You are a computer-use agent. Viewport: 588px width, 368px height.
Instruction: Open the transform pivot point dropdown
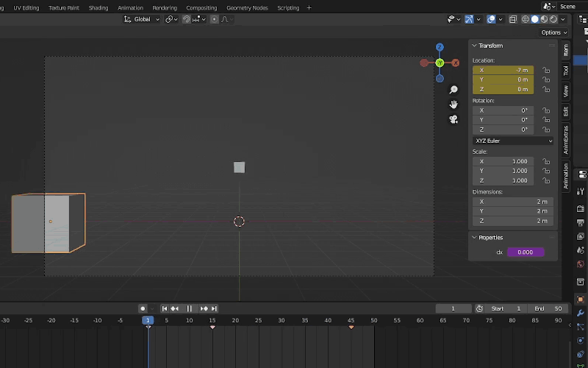171,19
